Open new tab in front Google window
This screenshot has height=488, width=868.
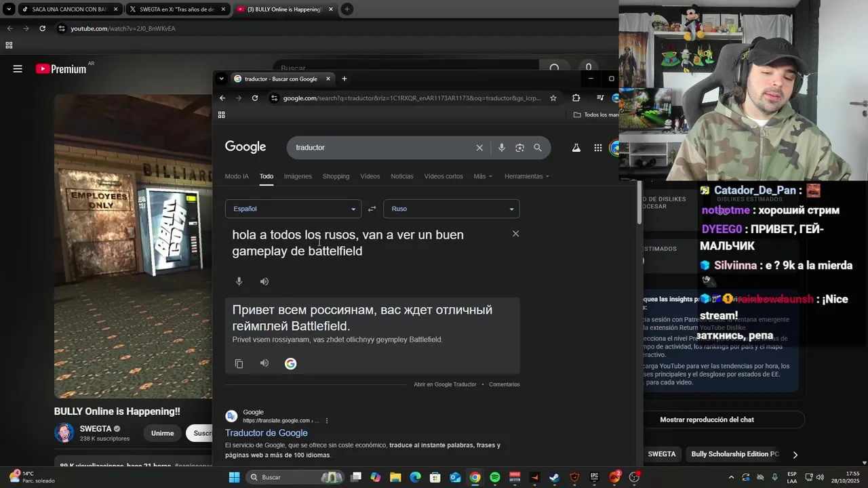pos(344,79)
